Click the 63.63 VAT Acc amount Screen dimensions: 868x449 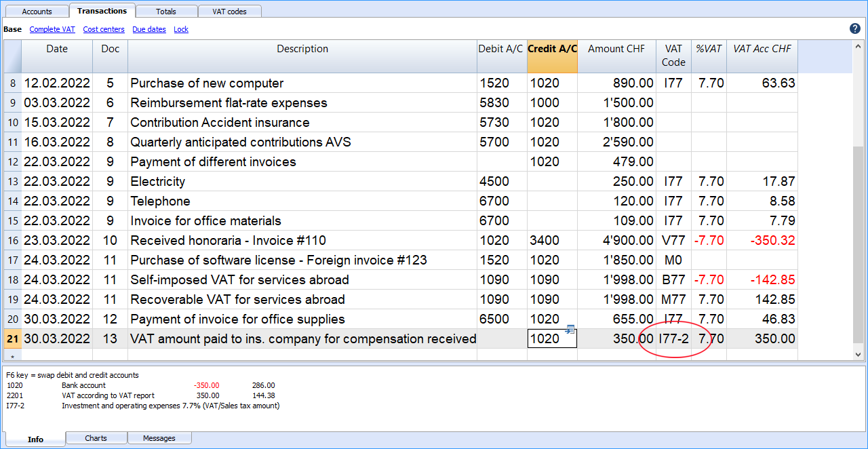coord(762,83)
